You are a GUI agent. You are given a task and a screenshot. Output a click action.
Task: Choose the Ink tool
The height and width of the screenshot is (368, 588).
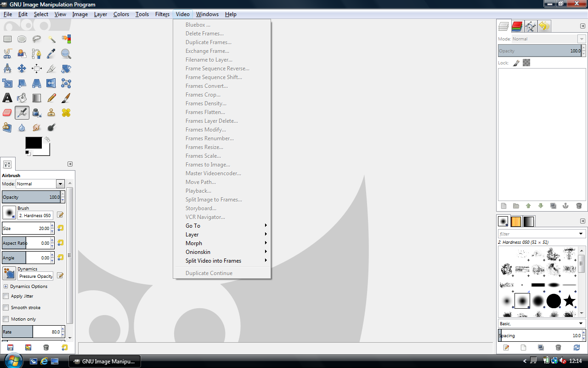tap(37, 113)
